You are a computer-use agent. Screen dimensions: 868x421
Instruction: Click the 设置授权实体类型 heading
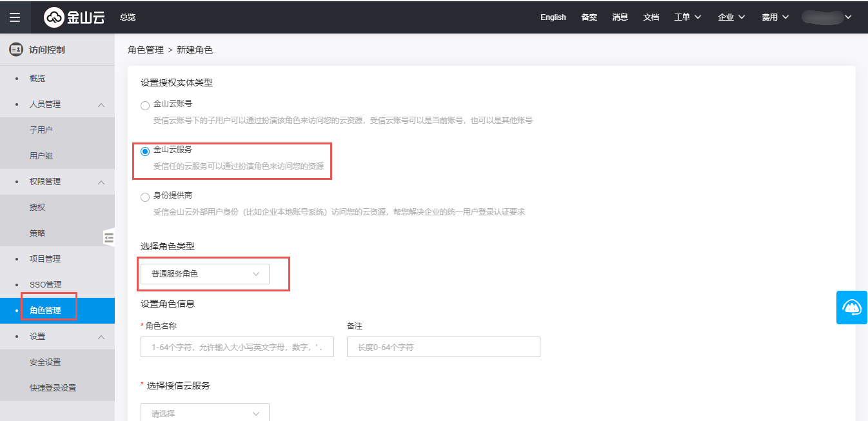[177, 83]
